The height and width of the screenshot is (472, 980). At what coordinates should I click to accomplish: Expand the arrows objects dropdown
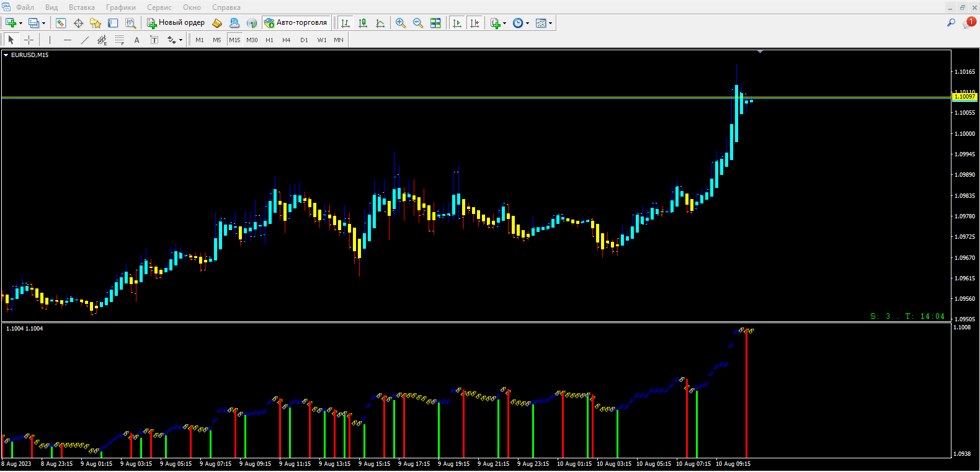[x=180, y=40]
